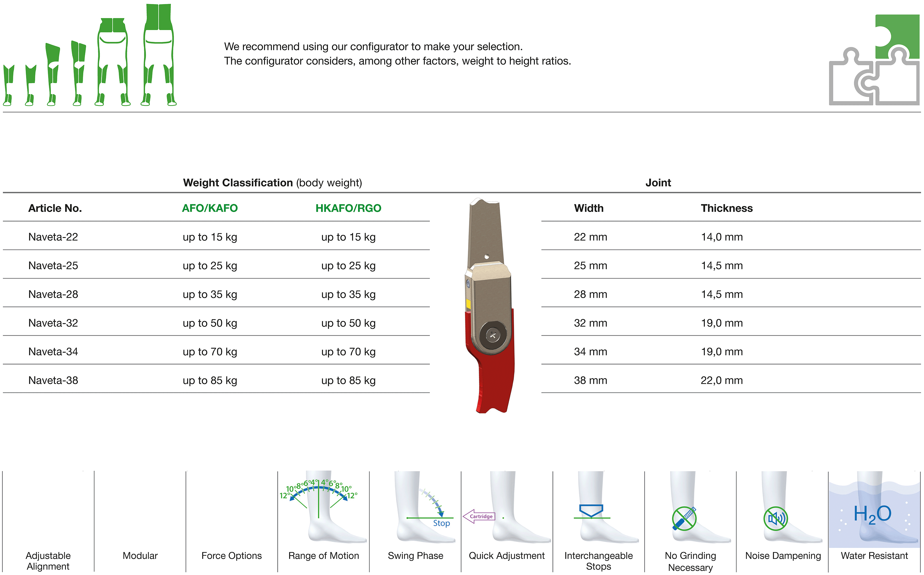Click the configurator recommendation sentence
This screenshot has width=924, height=575.
pyautogui.click(x=373, y=47)
